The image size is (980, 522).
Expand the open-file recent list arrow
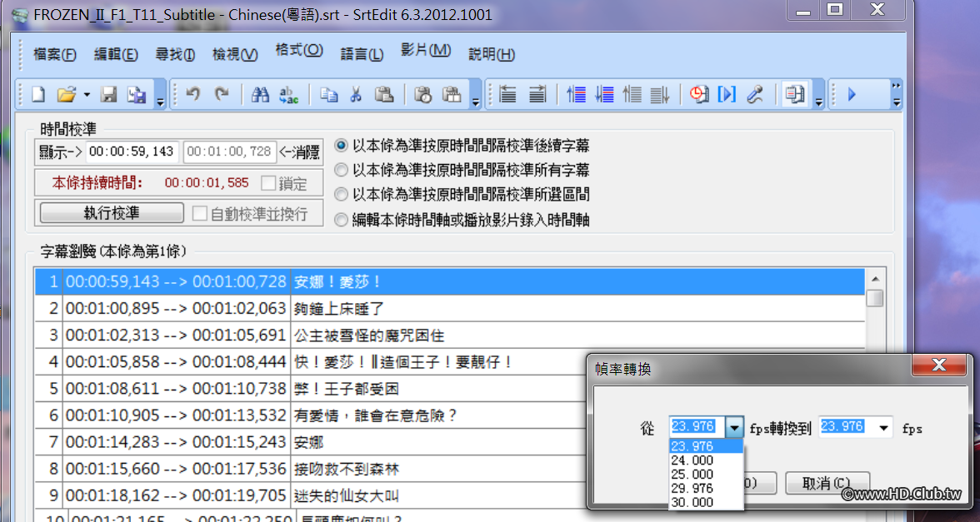[x=87, y=94]
